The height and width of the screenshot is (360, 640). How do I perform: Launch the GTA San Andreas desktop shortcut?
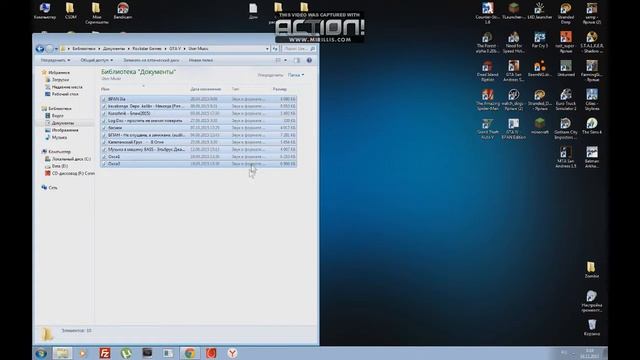513,71
